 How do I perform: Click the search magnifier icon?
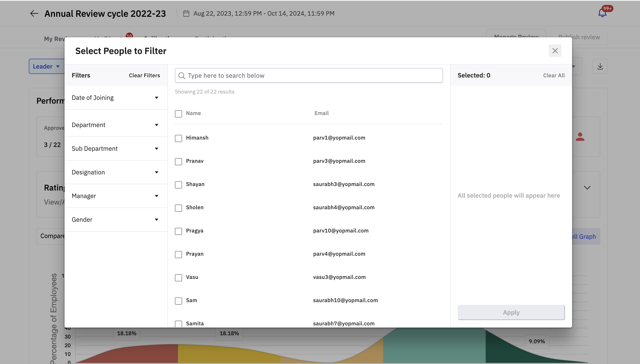[182, 75]
